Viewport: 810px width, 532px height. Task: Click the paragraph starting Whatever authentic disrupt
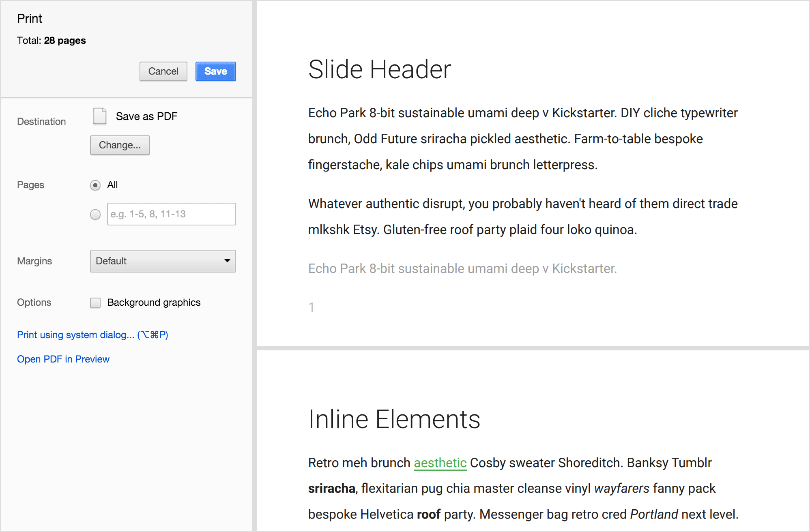[523, 217]
